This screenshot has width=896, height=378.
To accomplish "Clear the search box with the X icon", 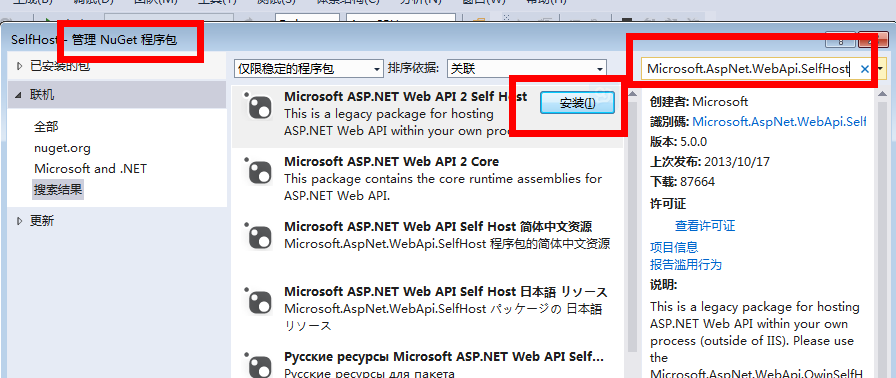I will [865, 69].
